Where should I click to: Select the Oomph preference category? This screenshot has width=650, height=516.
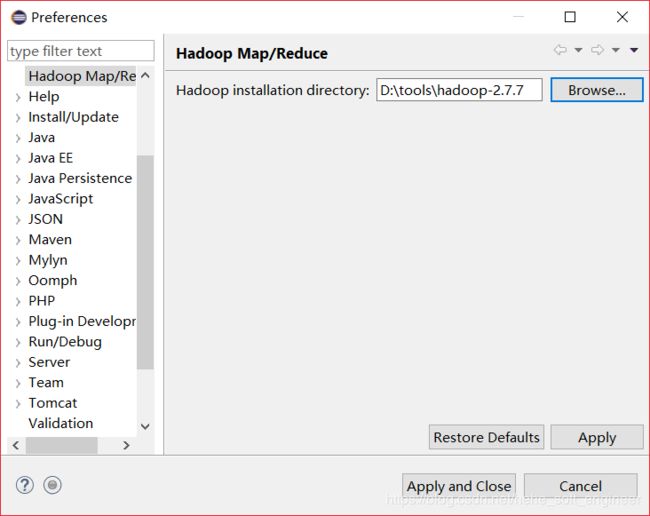coord(53,281)
